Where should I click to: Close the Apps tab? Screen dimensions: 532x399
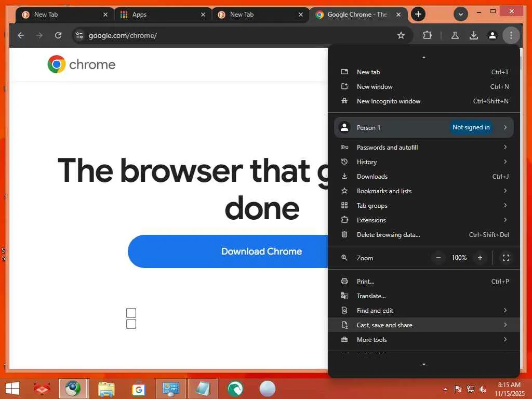tap(203, 15)
